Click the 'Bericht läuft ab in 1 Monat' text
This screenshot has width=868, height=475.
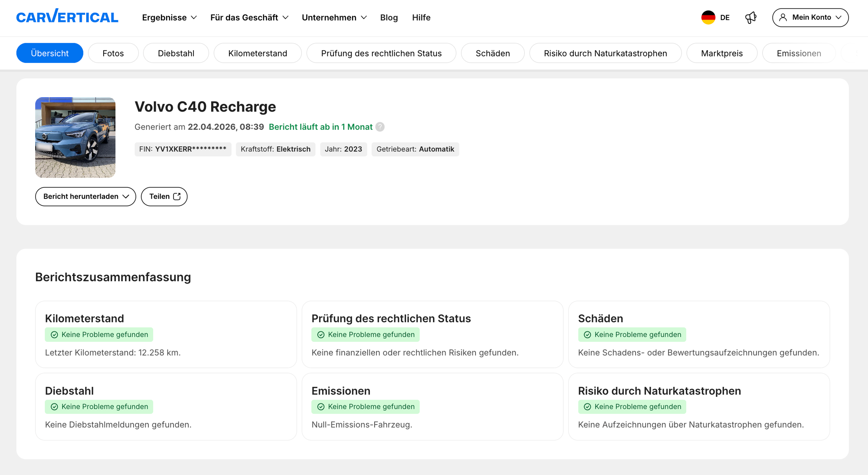tap(321, 127)
